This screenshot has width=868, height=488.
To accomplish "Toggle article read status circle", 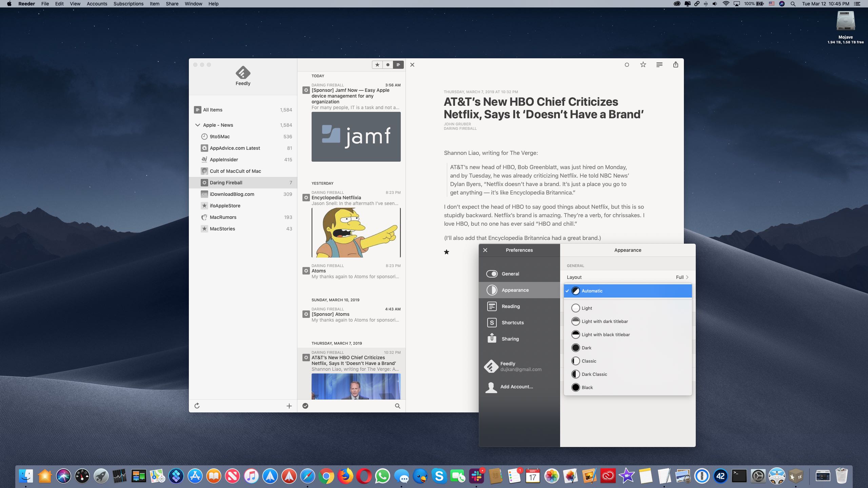I will [627, 65].
